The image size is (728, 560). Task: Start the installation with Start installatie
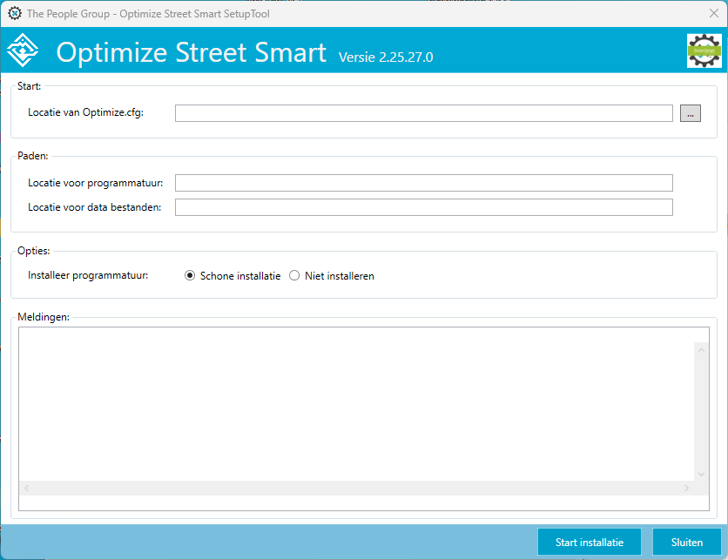[590, 542]
